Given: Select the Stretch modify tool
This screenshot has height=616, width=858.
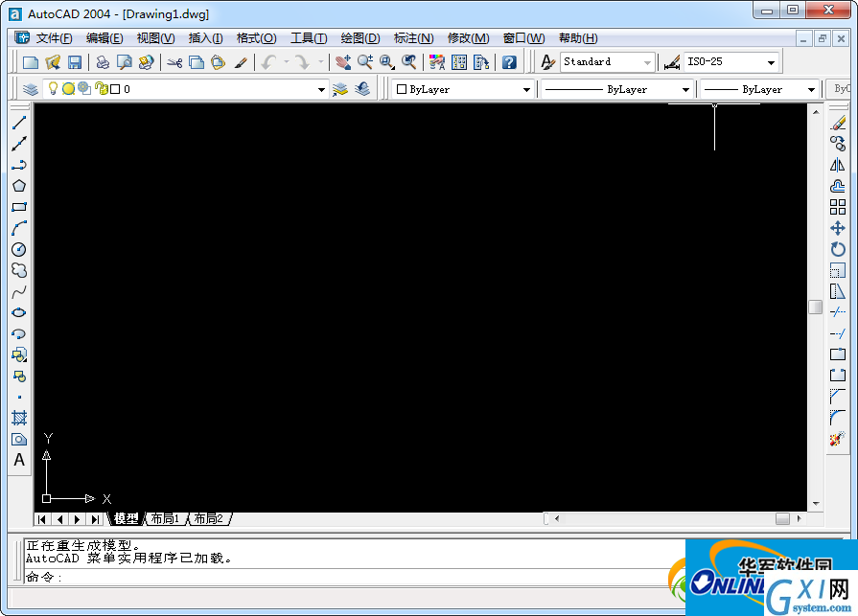Looking at the screenshot, I should tap(838, 292).
